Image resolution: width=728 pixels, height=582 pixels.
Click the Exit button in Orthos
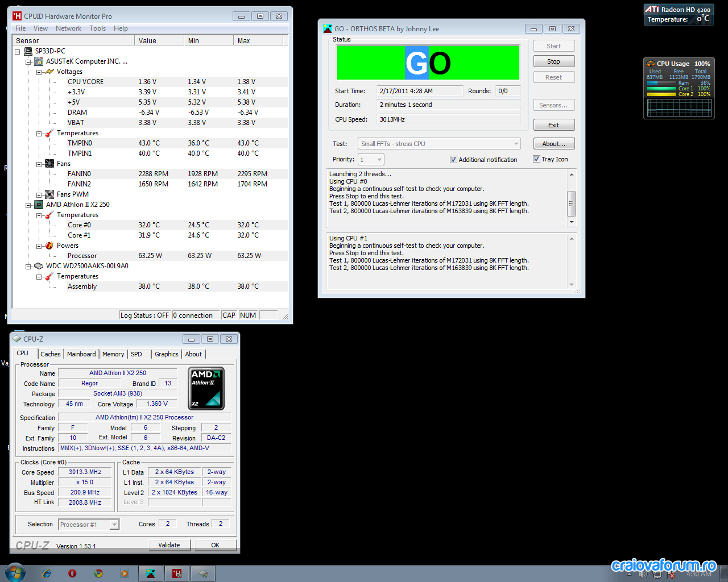(x=554, y=125)
